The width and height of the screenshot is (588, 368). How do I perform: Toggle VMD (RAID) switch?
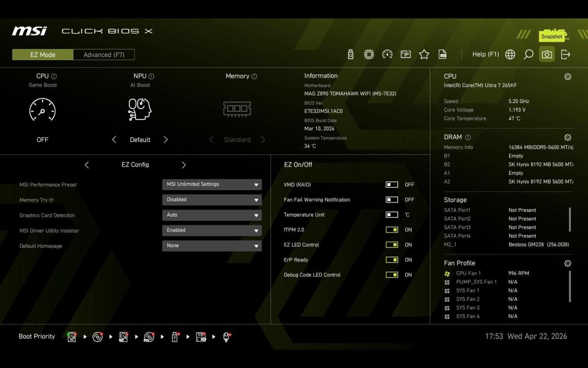pyautogui.click(x=392, y=185)
